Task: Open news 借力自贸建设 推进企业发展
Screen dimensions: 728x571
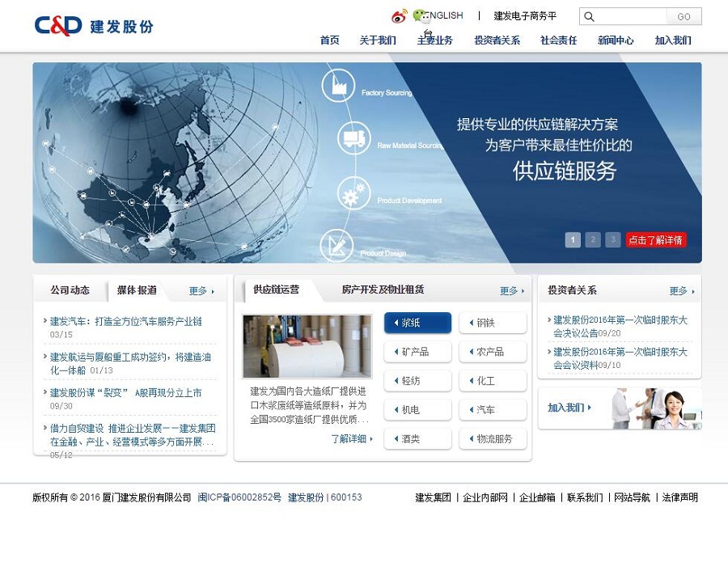Action: (132, 435)
